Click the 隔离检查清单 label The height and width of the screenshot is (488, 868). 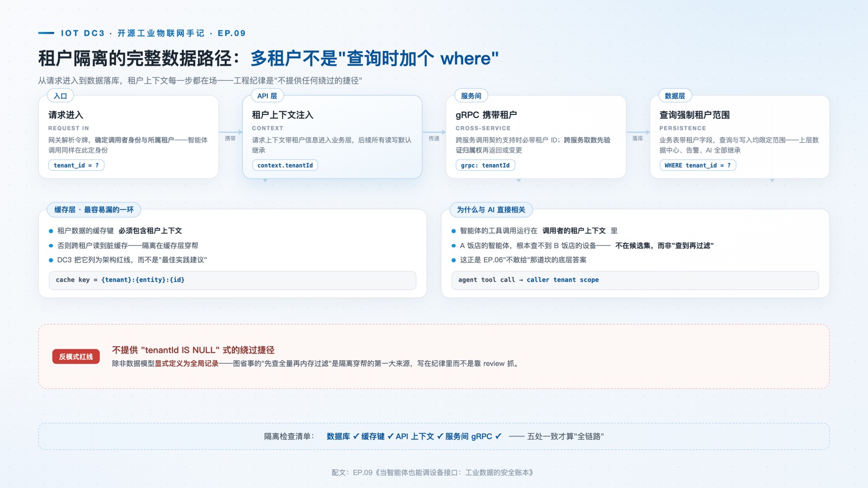289,436
